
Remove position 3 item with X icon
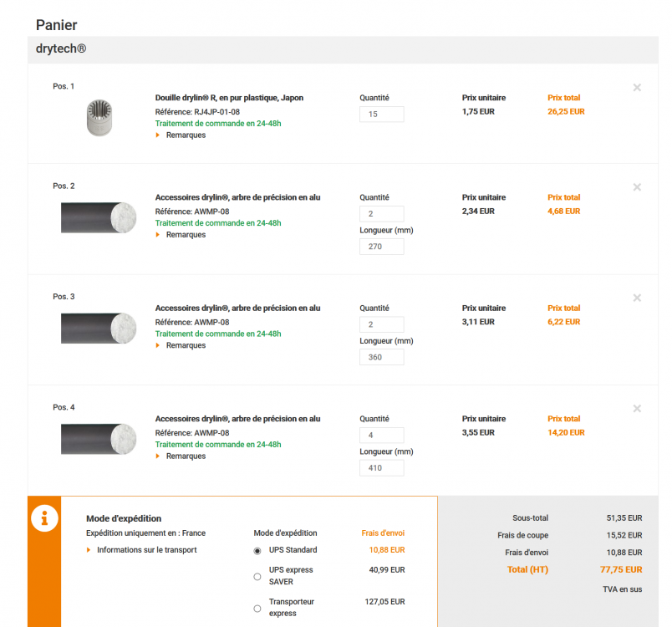coord(637,298)
